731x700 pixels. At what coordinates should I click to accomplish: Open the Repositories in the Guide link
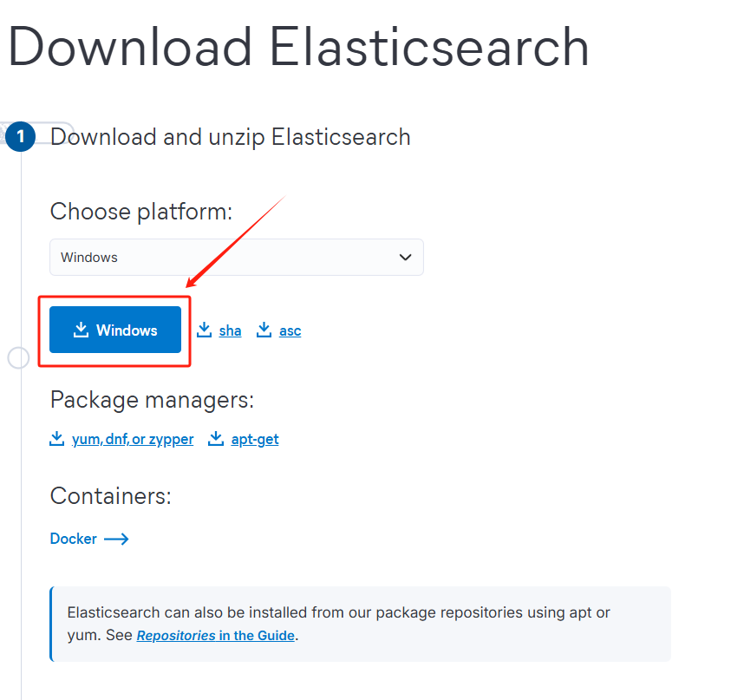coord(215,635)
